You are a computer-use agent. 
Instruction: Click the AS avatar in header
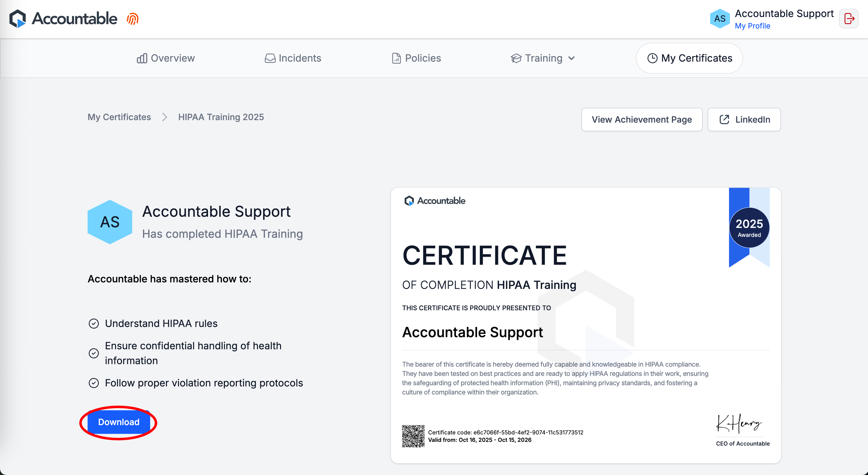click(x=719, y=19)
